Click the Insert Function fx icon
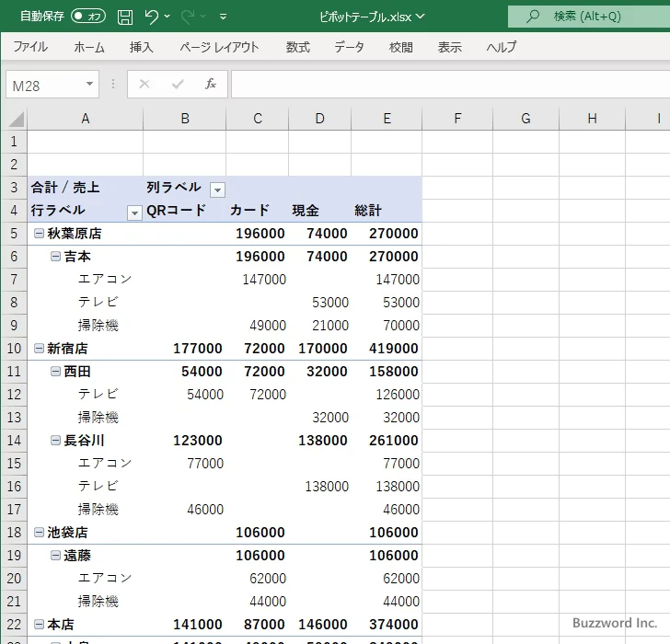Viewport: 670px width, 644px height. point(210,84)
